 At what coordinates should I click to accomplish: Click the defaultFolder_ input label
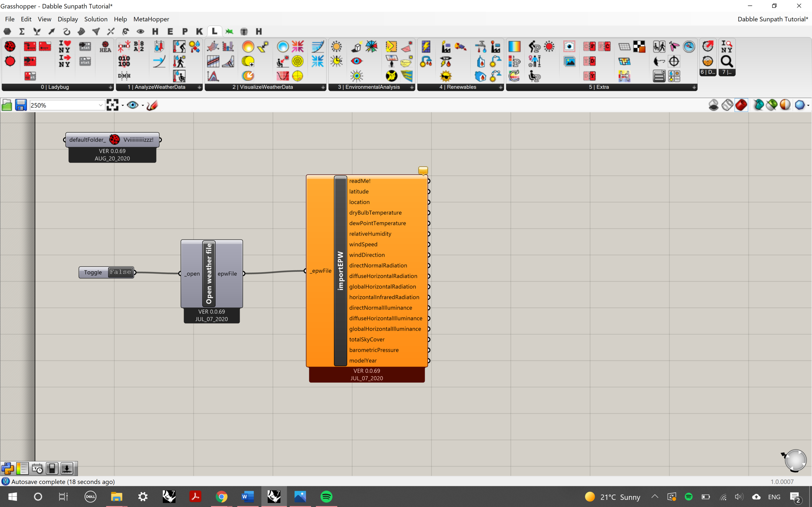click(87, 140)
